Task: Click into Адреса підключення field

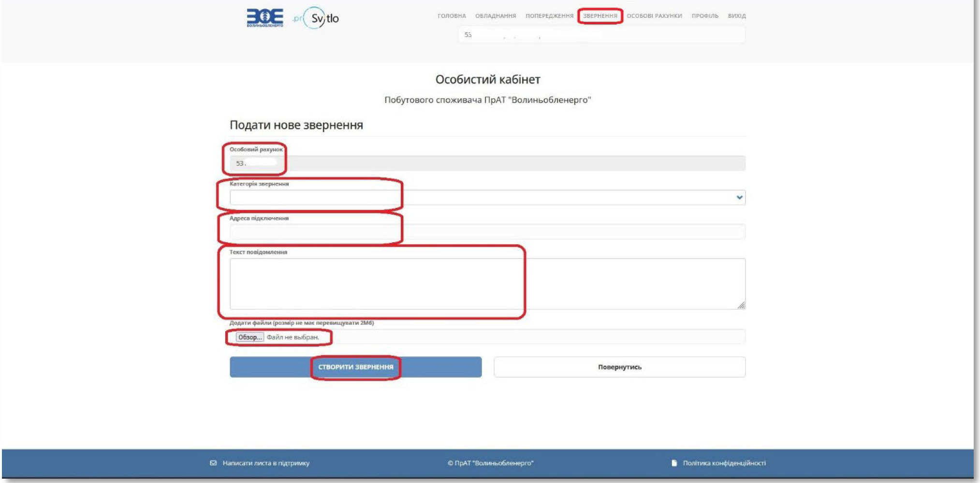Action: [487, 232]
